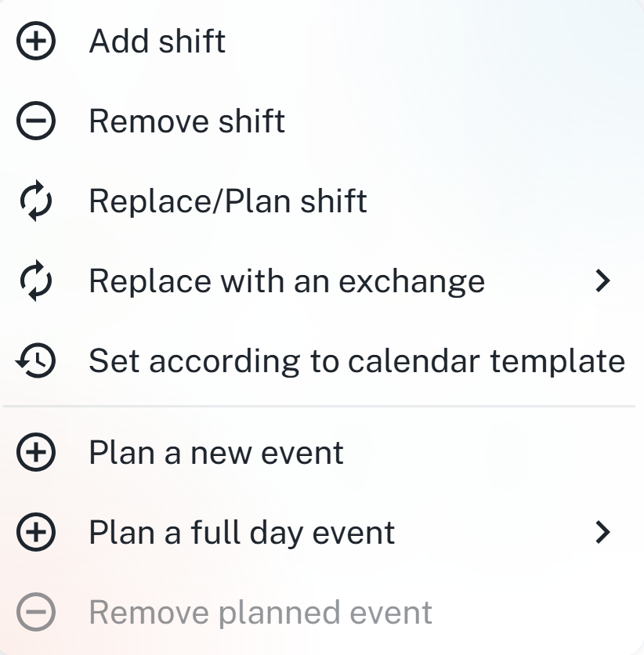Click the cycle-arrows icon next to Replace/Plan shift
This screenshot has height=655, width=644.
(35, 201)
